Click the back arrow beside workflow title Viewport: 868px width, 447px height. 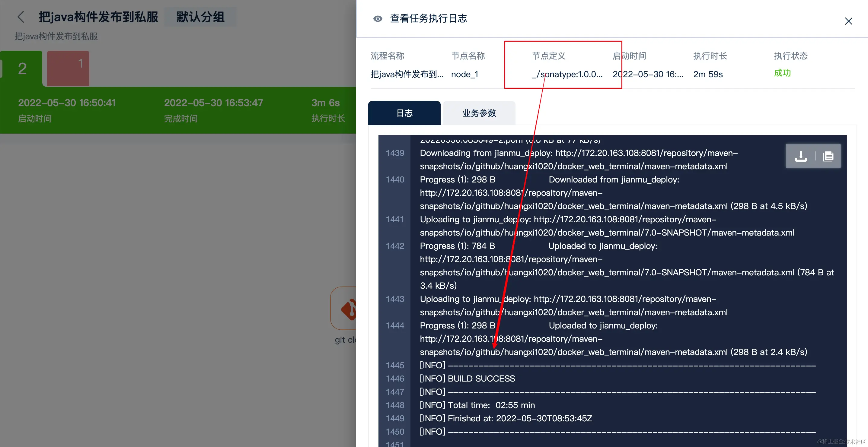click(x=21, y=17)
